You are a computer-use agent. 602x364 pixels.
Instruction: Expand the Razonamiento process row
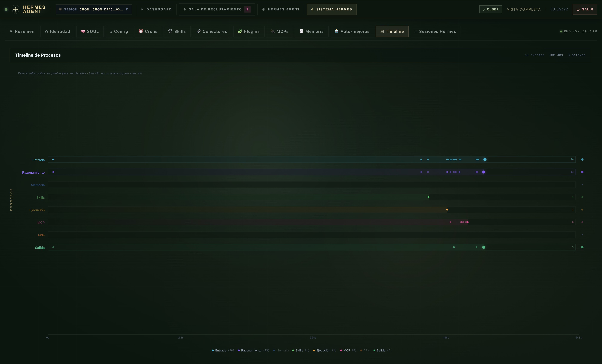[x=311, y=172]
